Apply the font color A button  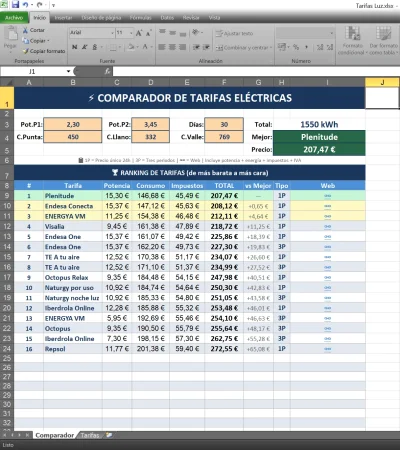(145, 47)
